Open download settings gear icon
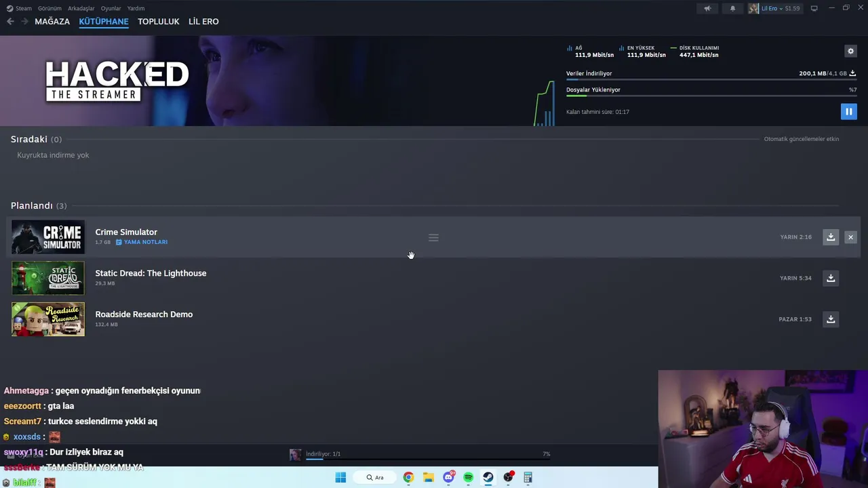This screenshot has width=868, height=488. pos(850,51)
